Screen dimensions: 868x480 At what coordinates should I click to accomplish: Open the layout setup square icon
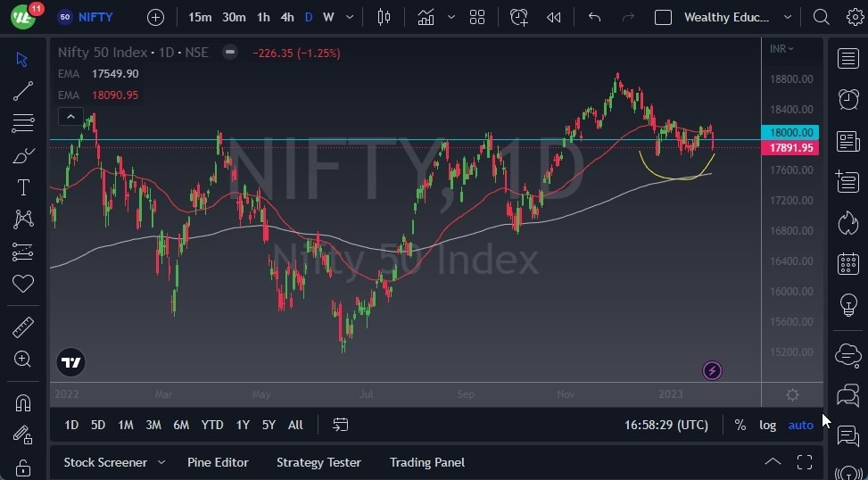tap(663, 18)
